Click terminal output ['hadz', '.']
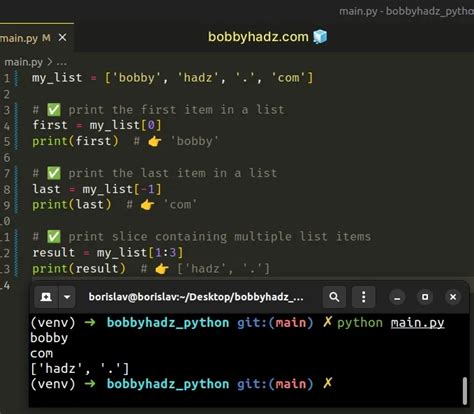 80,369
